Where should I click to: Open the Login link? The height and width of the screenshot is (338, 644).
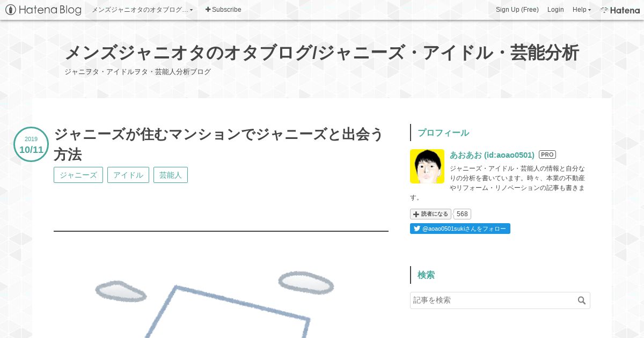pyautogui.click(x=555, y=10)
